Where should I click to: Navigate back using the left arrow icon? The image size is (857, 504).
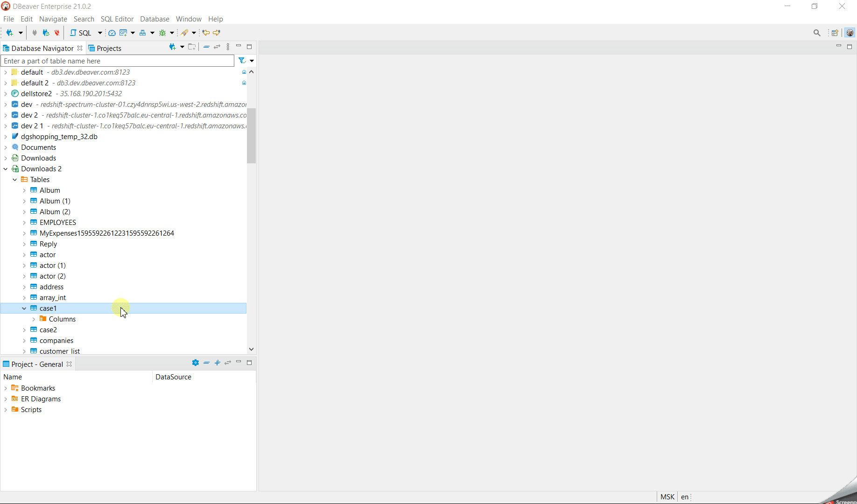tap(206, 33)
